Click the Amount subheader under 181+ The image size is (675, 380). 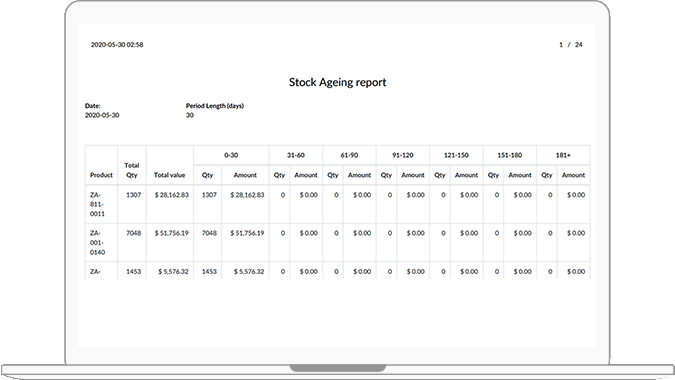coord(573,175)
